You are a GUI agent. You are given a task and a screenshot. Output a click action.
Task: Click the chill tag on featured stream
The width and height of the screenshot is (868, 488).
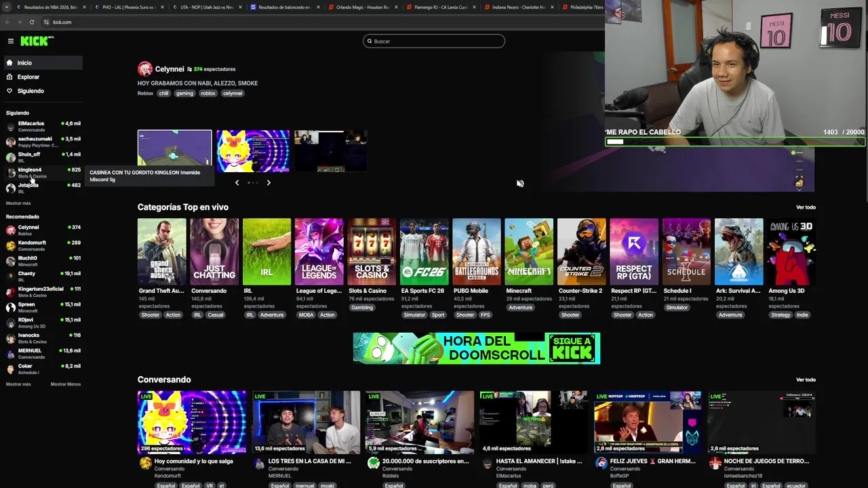click(163, 94)
